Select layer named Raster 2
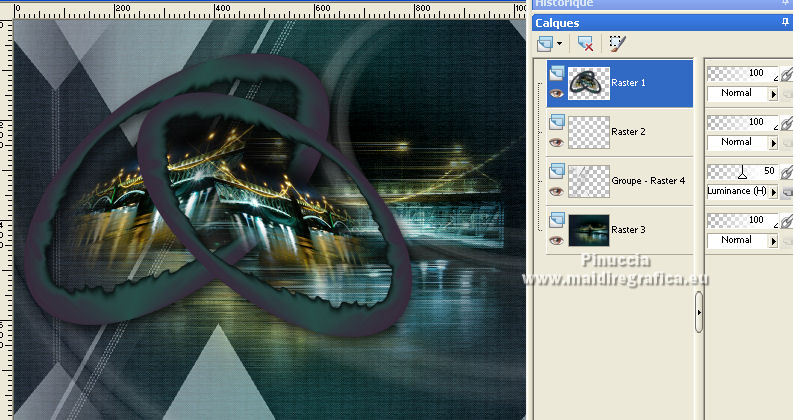 628,132
